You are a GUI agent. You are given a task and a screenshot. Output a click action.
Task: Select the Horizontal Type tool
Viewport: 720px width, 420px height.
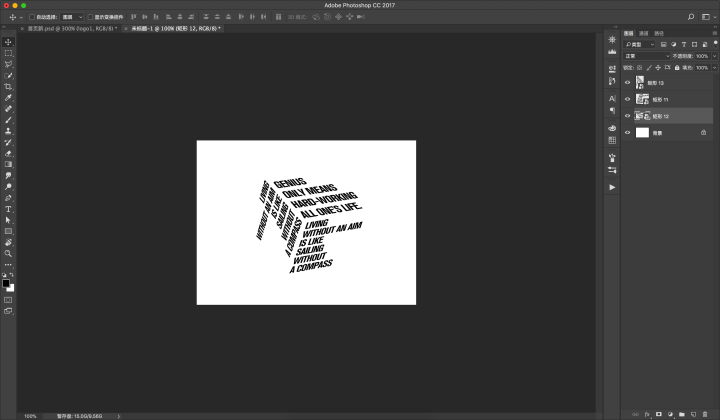click(x=8, y=208)
